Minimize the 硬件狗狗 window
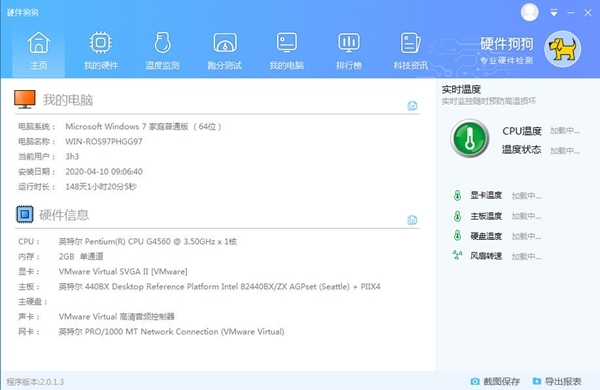This screenshot has height=390, width=600. point(571,13)
